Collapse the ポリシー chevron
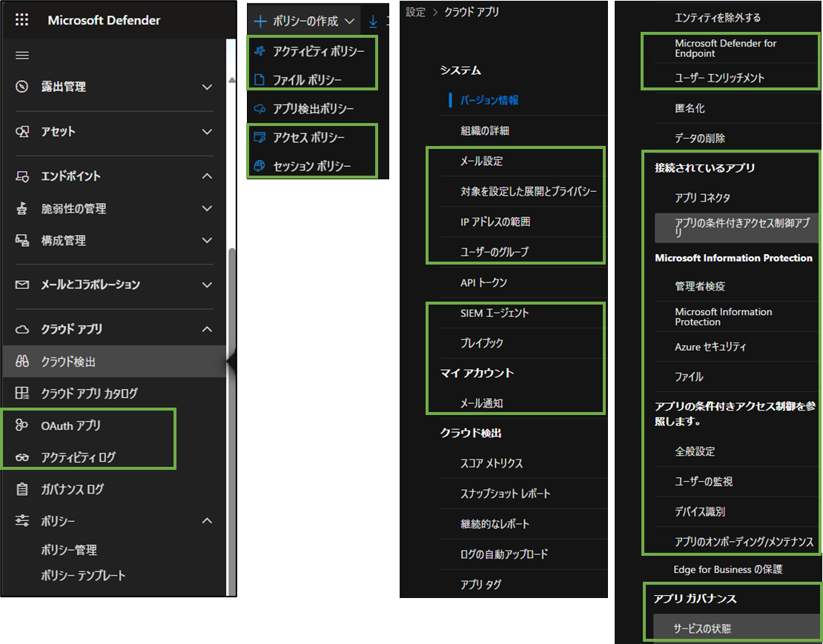 [x=208, y=520]
